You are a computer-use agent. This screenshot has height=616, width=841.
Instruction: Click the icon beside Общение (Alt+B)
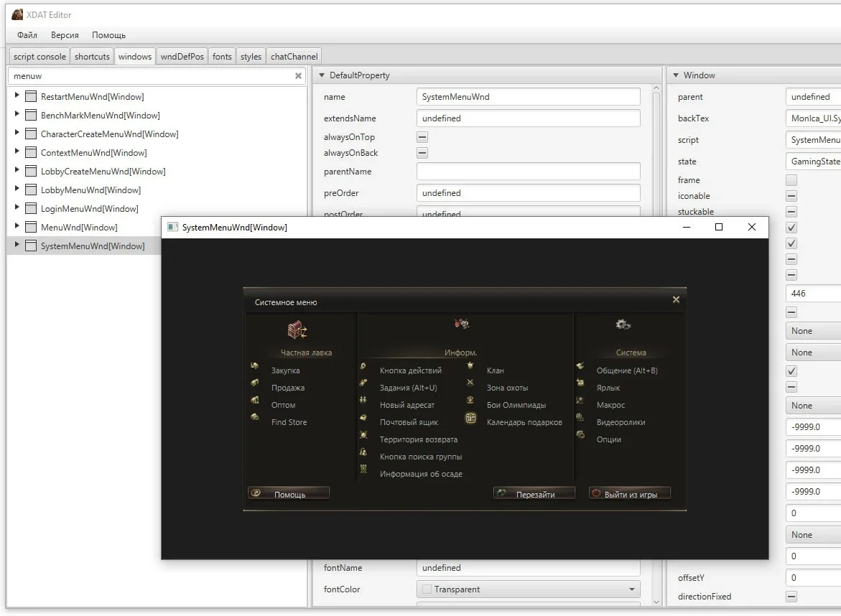point(580,366)
